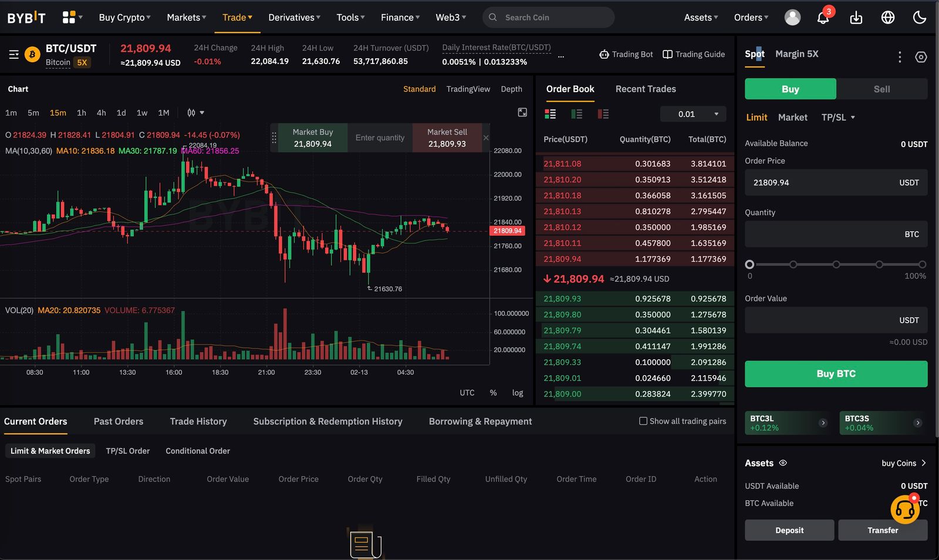Screen dimensions: 939x560
Task: Open order book buy-only view icon
Action: (576, 114)
